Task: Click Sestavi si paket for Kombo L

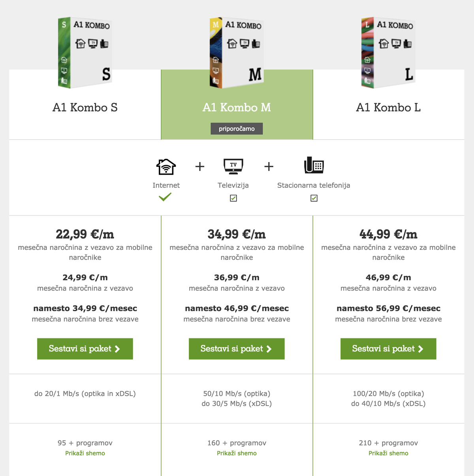Action: (388, 349)
